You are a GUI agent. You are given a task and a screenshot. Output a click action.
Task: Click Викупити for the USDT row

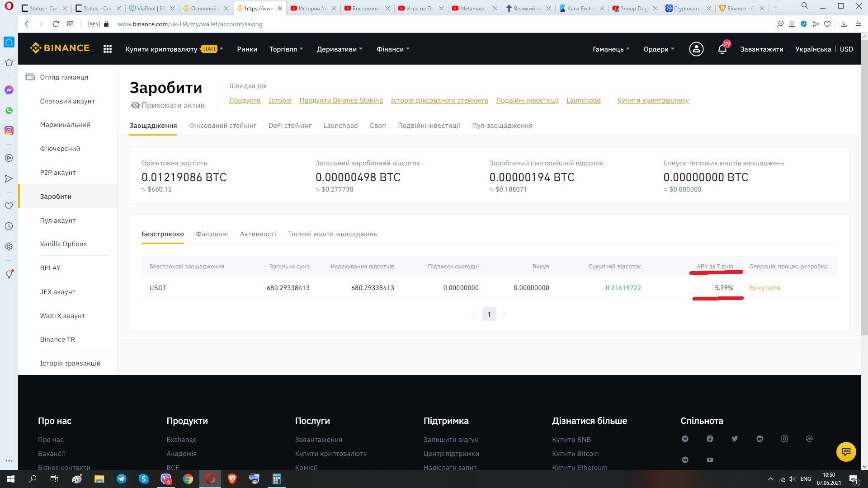click(x=764, y=288)
